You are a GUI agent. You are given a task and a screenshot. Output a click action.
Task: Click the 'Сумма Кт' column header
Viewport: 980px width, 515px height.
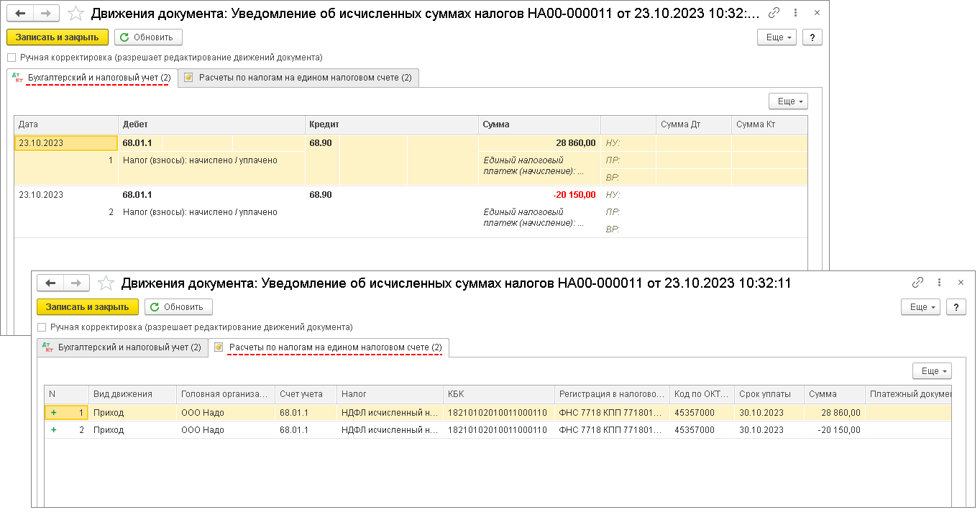[769, 124]
